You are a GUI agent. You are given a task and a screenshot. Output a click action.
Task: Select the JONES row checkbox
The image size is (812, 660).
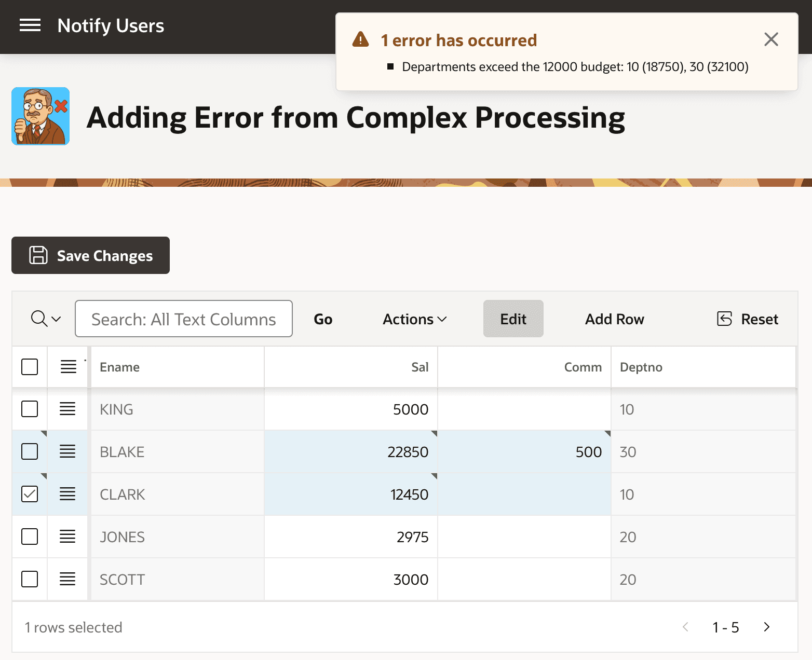pos(30,537)
